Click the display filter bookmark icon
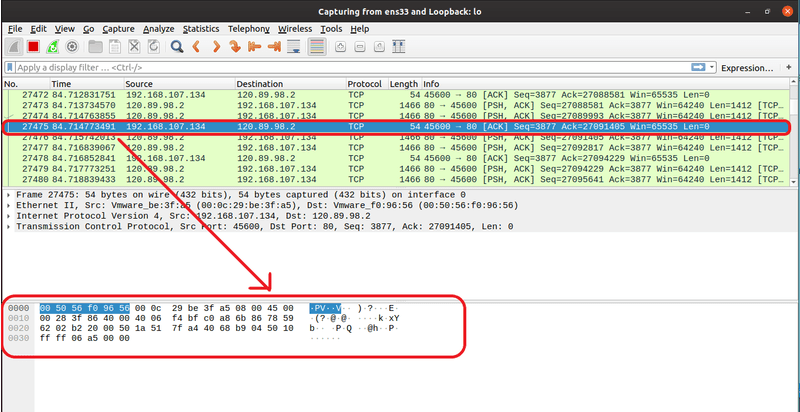Viewport: 800px width, 412px height. coord(10,67)
